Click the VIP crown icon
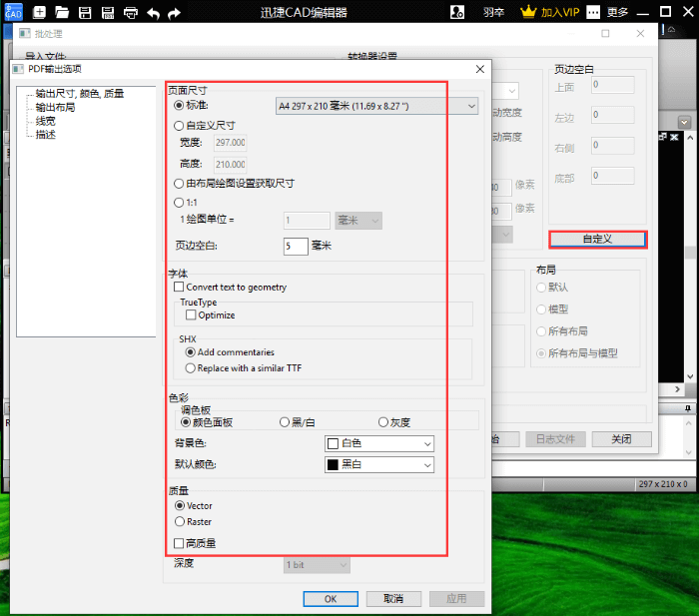Screen dimensions: 699x616 (x=528, y=12)
